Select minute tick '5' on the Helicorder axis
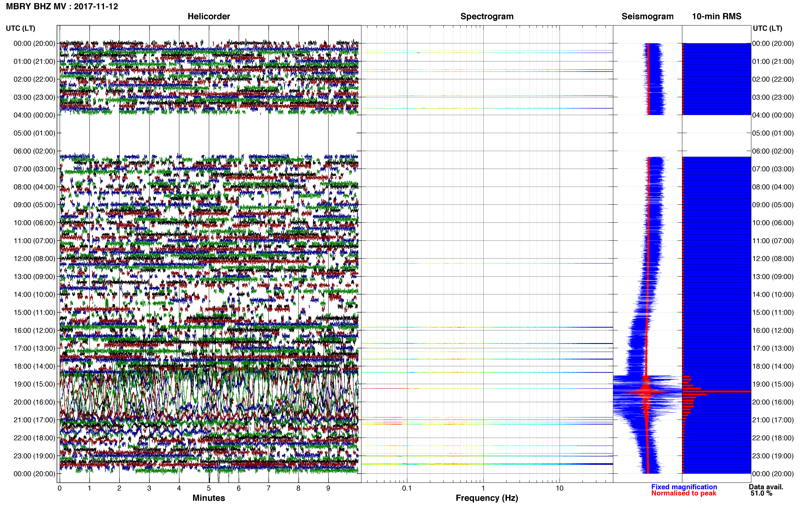Viewport: 812px width, 508px height. [209, 488]
